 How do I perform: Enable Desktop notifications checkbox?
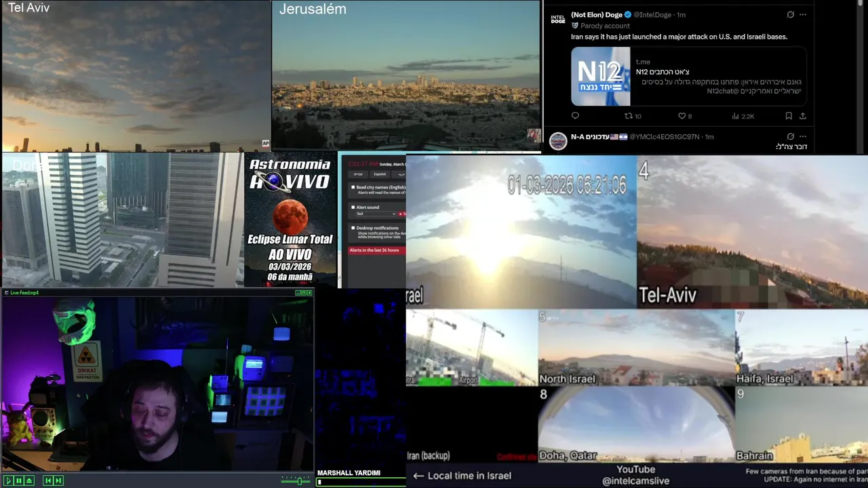(x=353, y=228)
